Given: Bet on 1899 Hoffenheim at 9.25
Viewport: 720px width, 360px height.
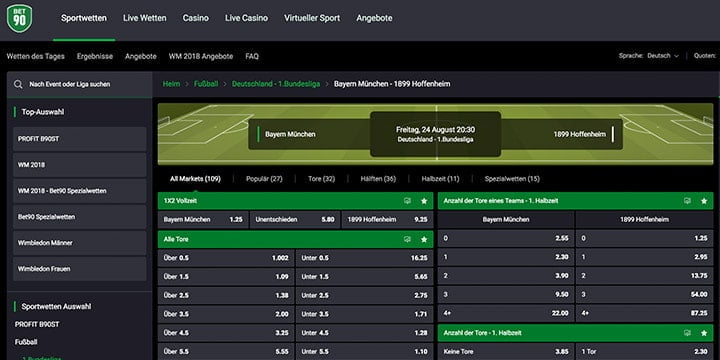Looking at the screenshot, I should (x=387, y=220).
